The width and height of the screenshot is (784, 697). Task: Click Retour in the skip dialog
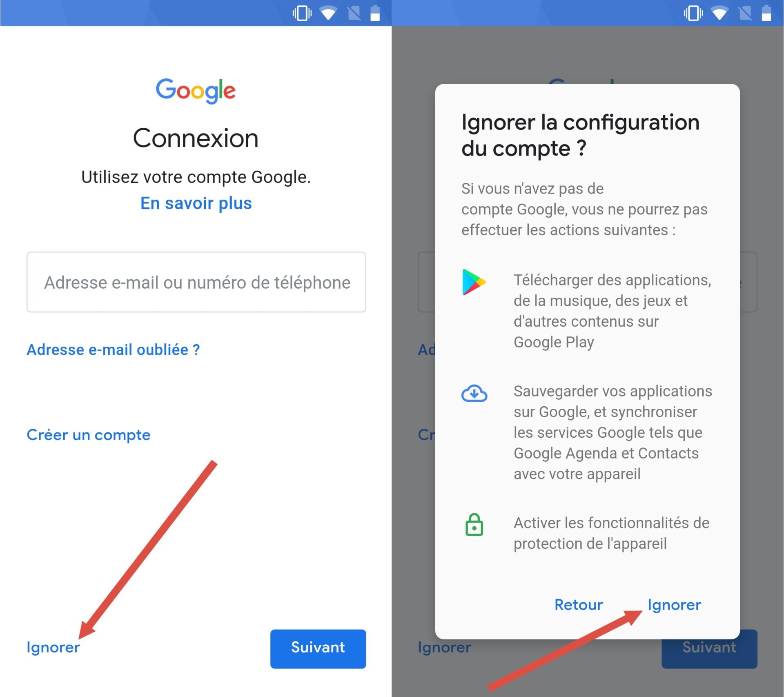click(579, 605)
